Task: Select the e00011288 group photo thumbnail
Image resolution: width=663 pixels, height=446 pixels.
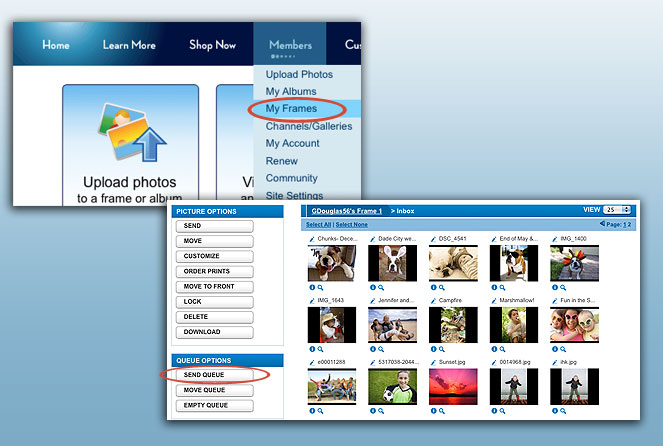Action: click(x=332, y=386)
